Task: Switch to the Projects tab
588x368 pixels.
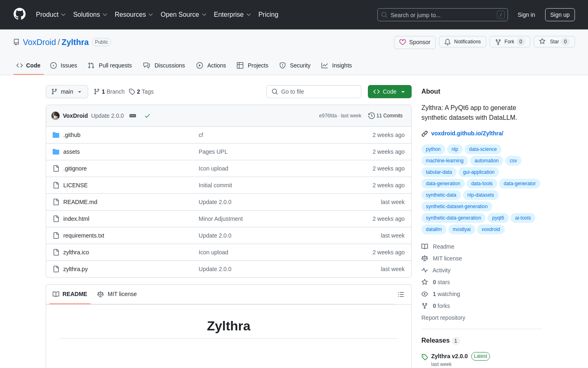Action: click(253, 65)
